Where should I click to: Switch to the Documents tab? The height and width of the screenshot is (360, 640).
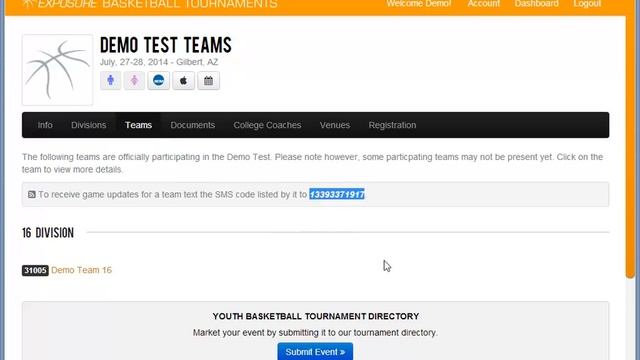[193, 125]
